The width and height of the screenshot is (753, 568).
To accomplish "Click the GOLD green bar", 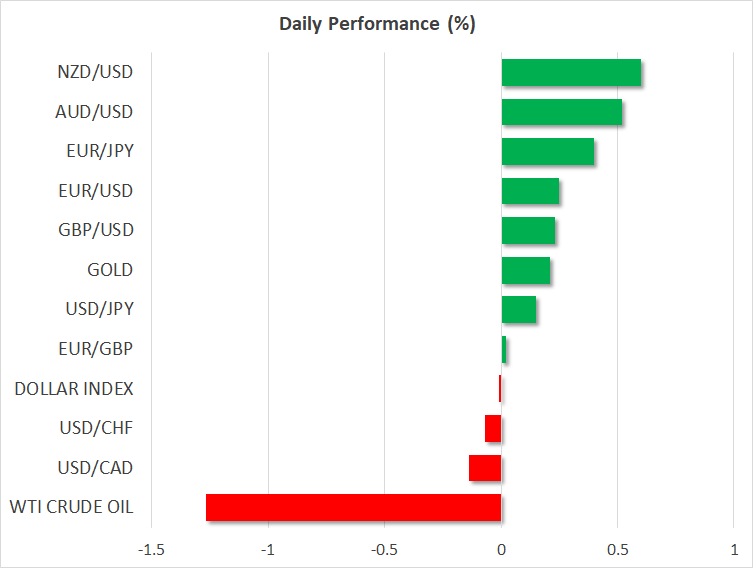I will click(x=526, y=270).
